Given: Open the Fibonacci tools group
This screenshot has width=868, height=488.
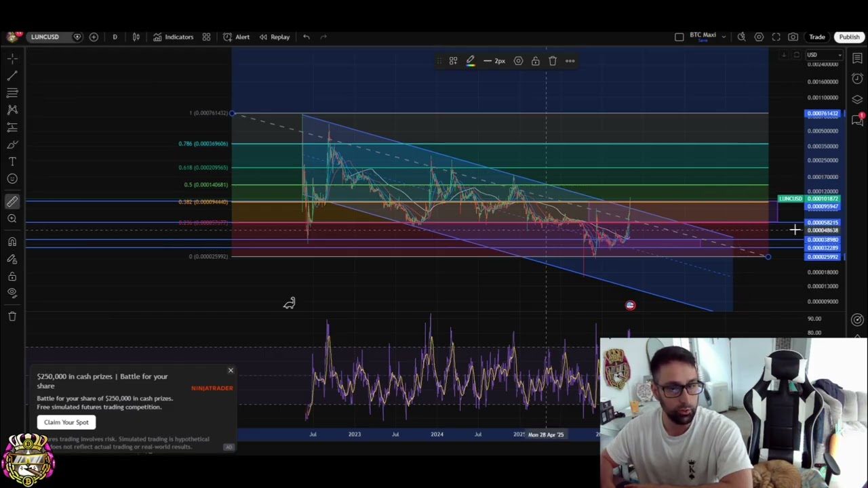Looking at the screenshot, I should [x=12, y=93].
